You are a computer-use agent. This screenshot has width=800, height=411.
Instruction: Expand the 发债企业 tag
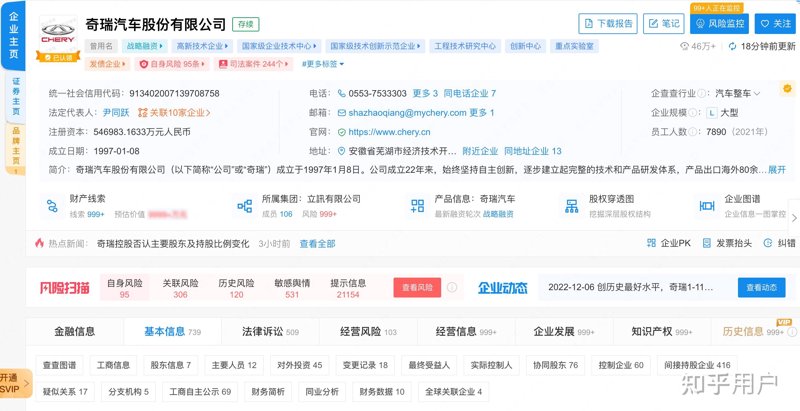[107, 64]
